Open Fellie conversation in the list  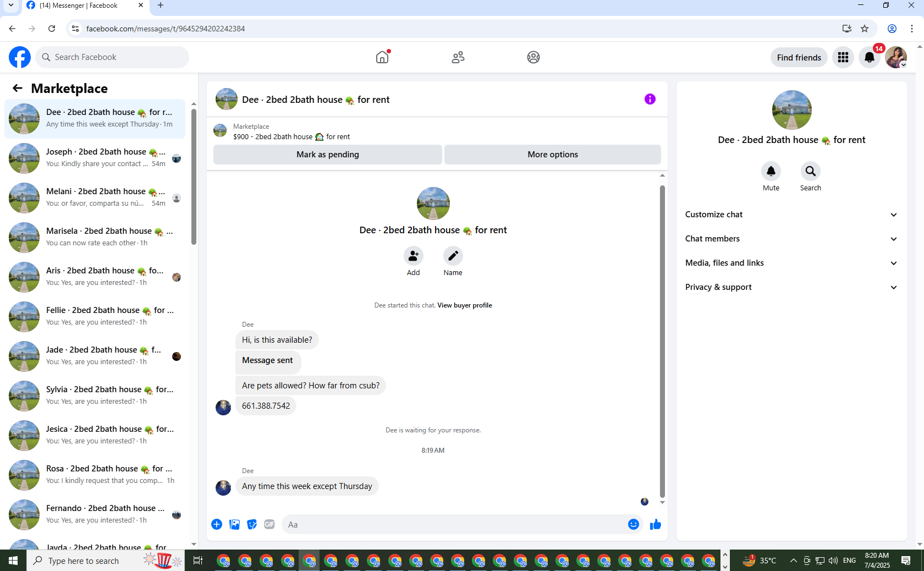95,316
